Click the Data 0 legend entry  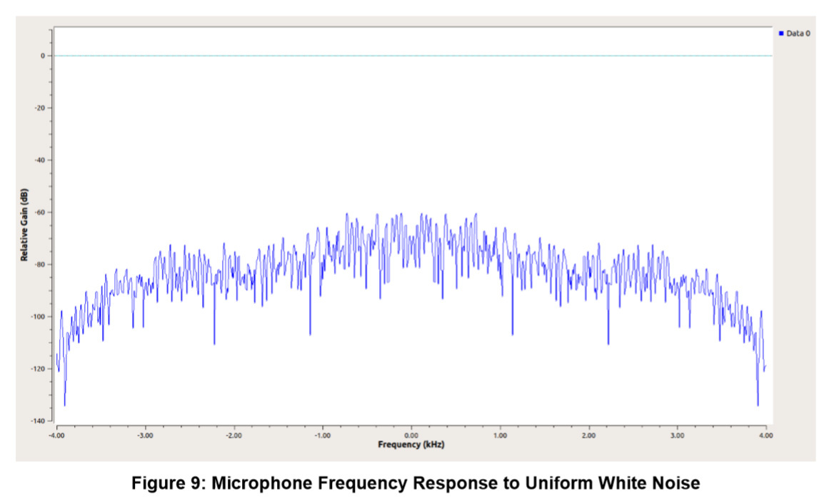pyautogui.click(x=795, y=34)
